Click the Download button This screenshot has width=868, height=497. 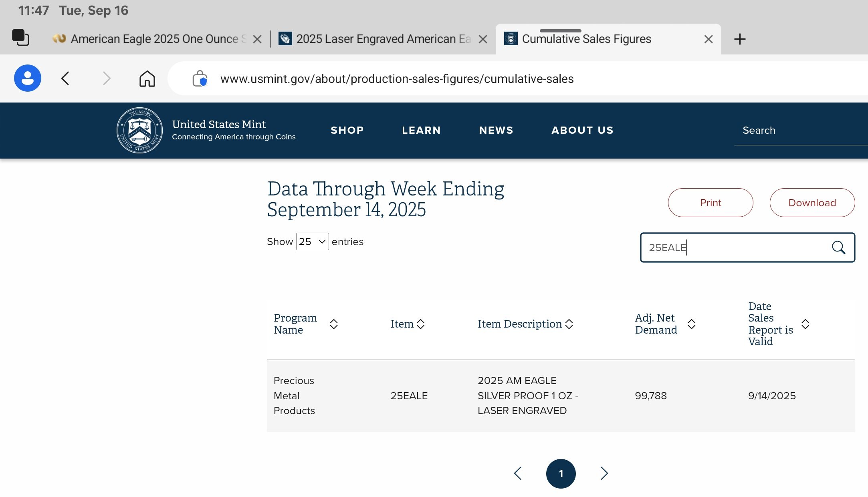(812, 203)
